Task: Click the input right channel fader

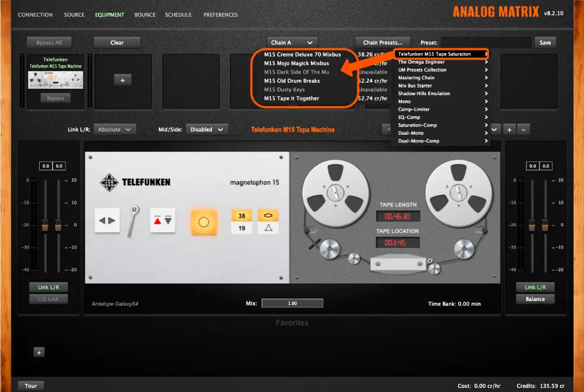Action: [58, 225]
